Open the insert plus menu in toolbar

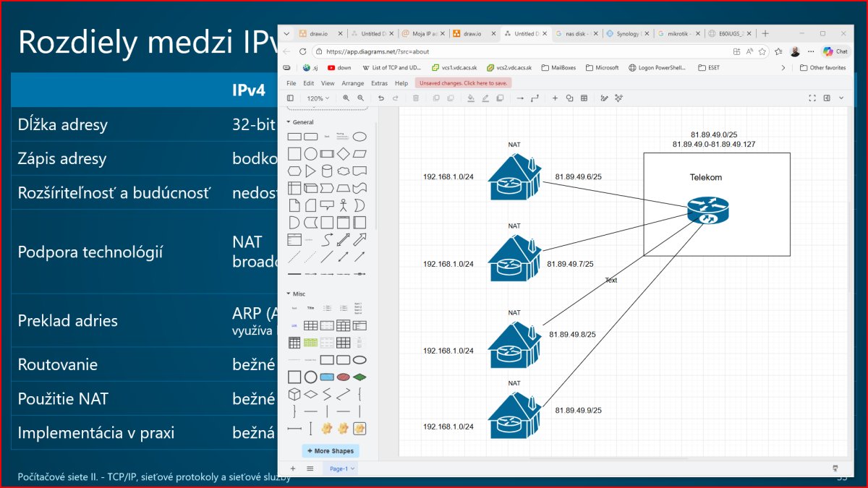coord(555,98)
